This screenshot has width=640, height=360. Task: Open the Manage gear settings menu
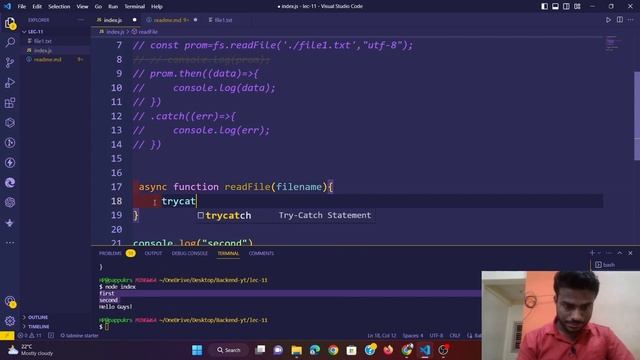tap(10, 321)
